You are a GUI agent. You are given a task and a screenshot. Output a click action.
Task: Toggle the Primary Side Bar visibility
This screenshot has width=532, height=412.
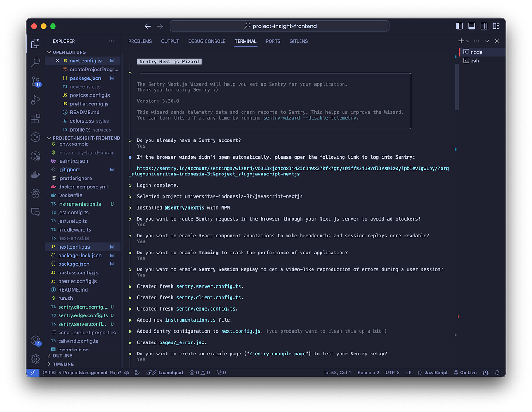[460, 26]
